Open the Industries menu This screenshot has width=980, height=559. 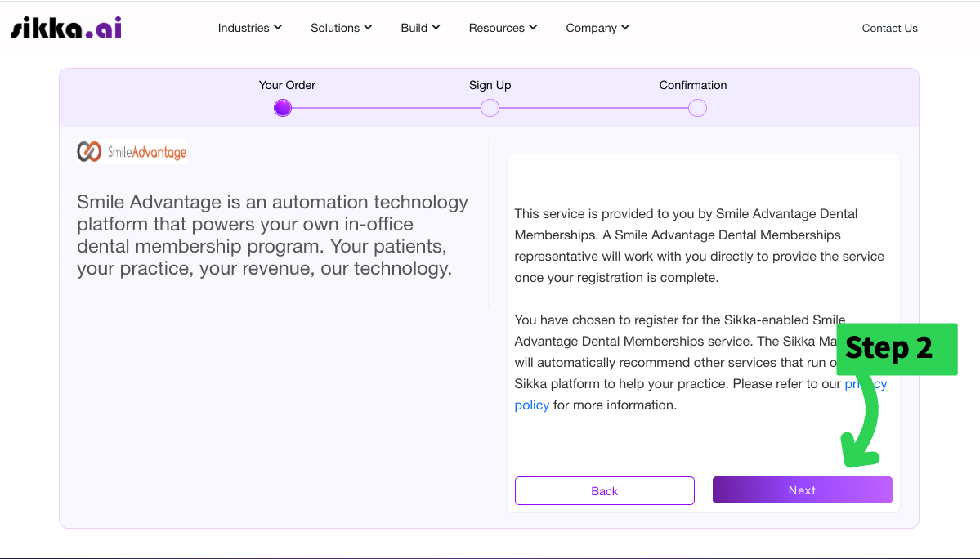[250, 28]
